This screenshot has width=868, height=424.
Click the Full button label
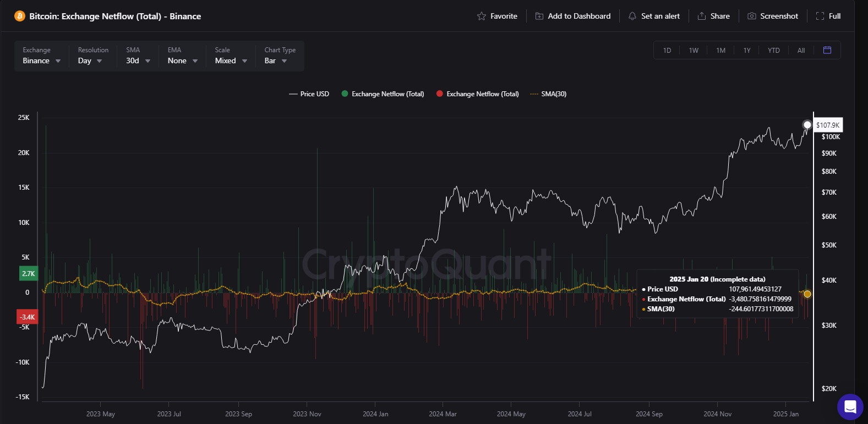(835, 16)
